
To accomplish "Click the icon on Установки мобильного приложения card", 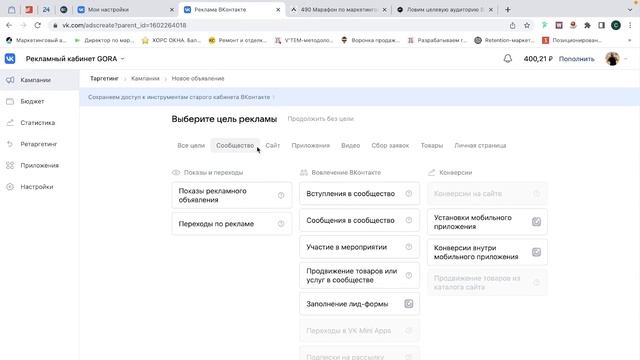I will click(536, 222).
